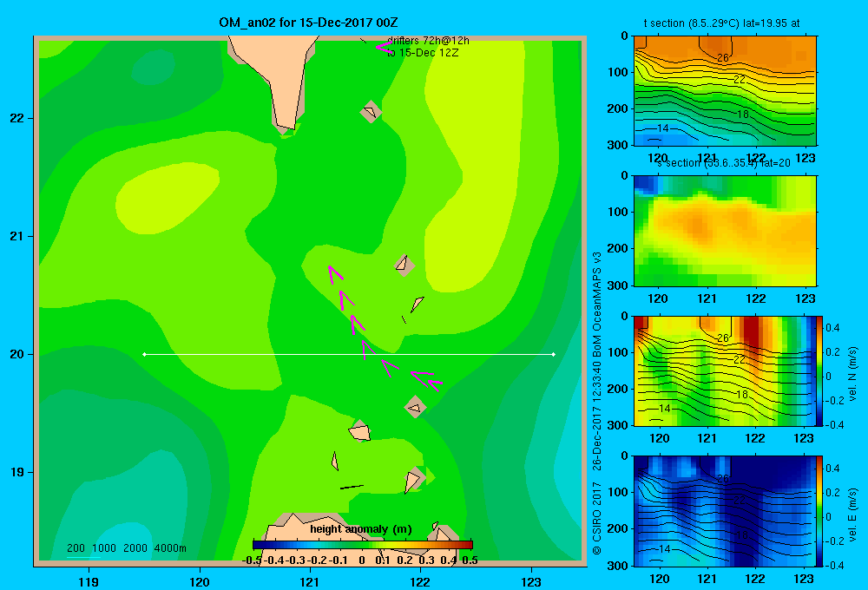Click longitude label 123 on the map axis
868x590 pixels.
531,581
